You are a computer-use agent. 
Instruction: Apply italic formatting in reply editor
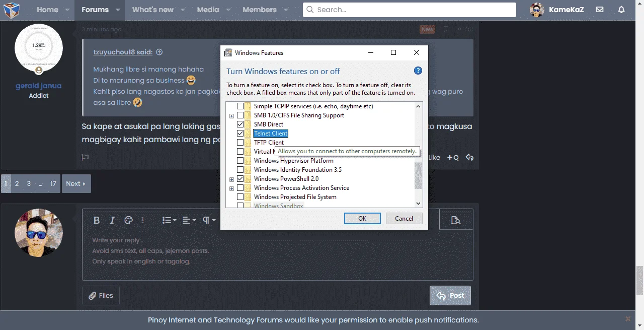coord(112,220)
